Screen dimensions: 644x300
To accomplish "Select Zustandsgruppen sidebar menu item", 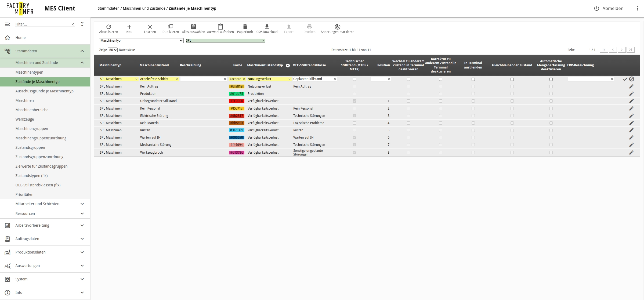I will click(30, 147).
